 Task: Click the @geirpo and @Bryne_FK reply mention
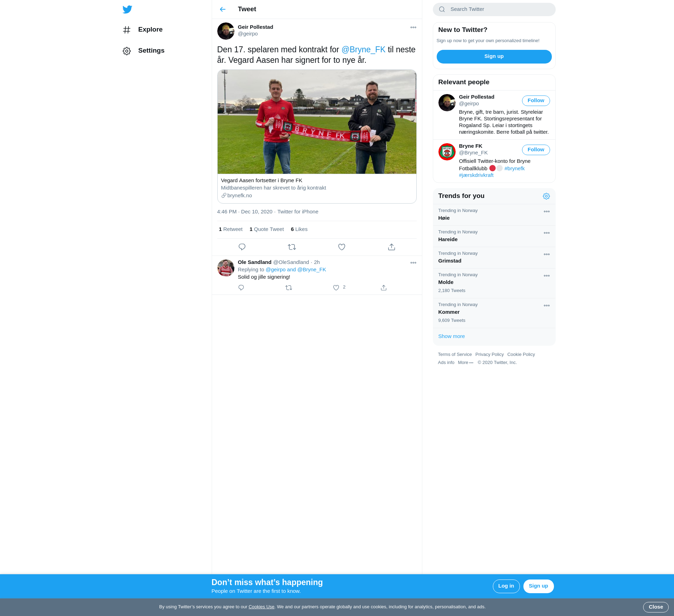tap(296, 270)
